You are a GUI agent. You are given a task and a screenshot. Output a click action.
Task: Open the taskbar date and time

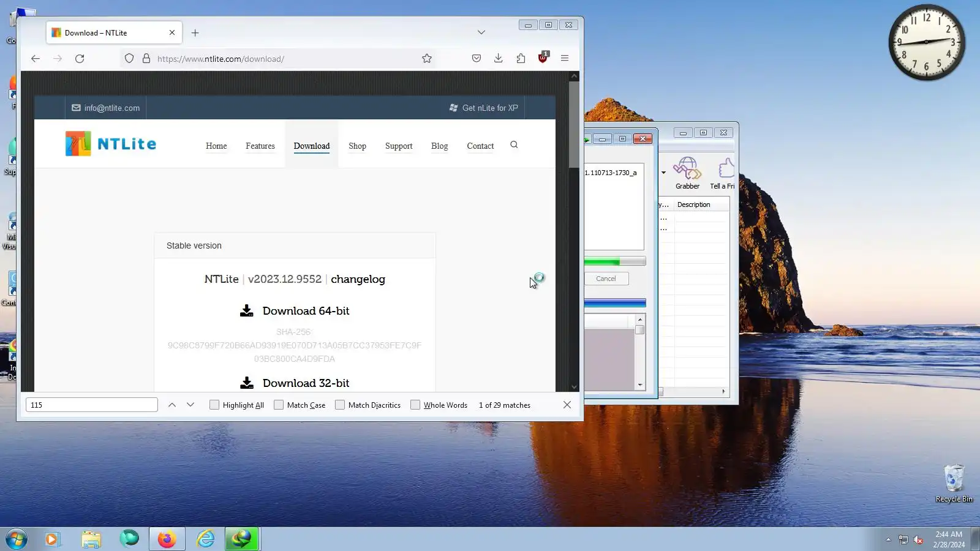pos(949,539)
